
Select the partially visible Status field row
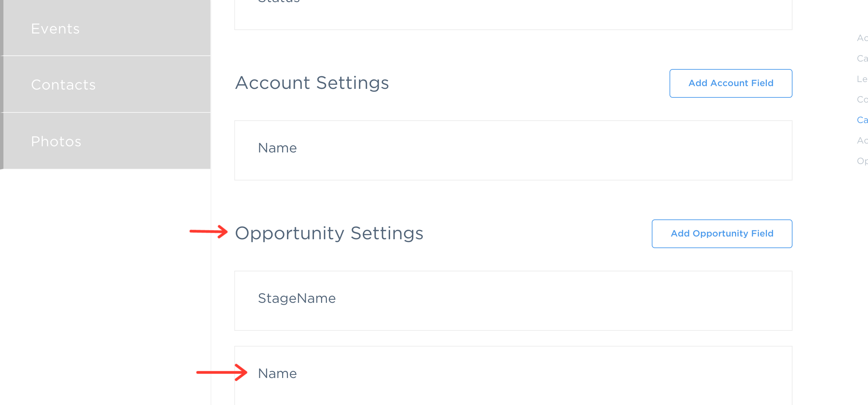click(513, 15)
